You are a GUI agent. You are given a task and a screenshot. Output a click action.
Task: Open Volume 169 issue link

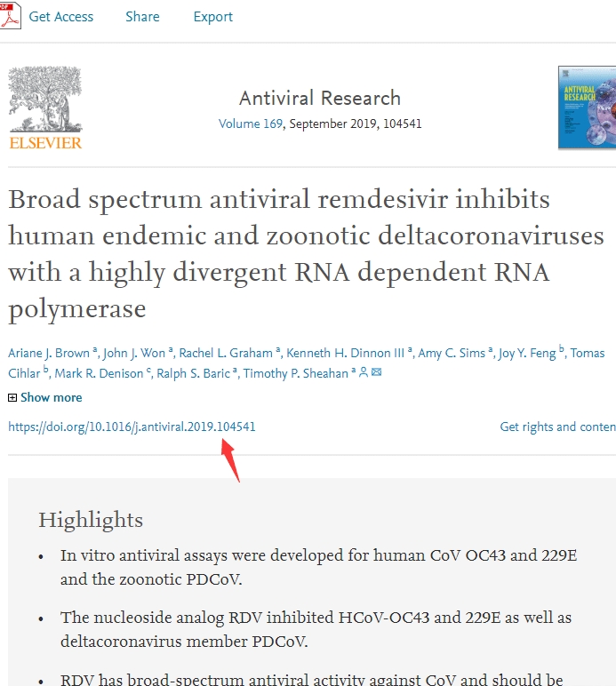[x=251, y=124]
